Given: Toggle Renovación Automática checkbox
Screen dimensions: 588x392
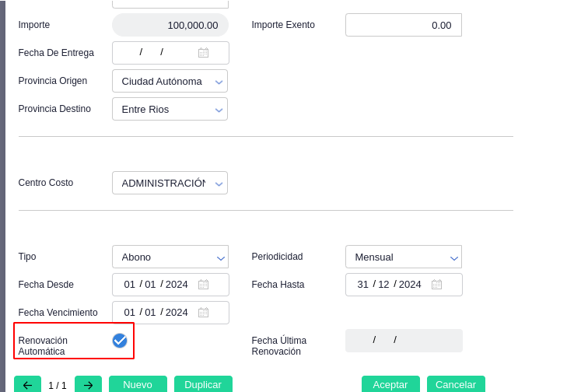Looking at the screenshot, I should (120, 341).
